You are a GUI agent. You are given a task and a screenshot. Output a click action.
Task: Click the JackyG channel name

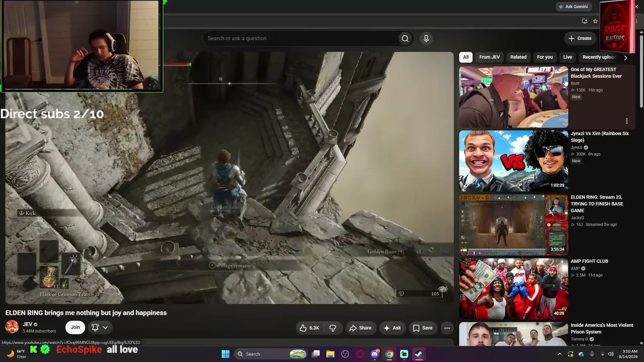click(x=578, y=218)
